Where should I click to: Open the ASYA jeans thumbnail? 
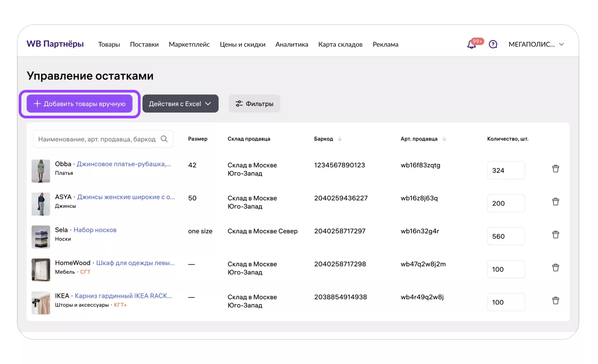tap(41, 204)
